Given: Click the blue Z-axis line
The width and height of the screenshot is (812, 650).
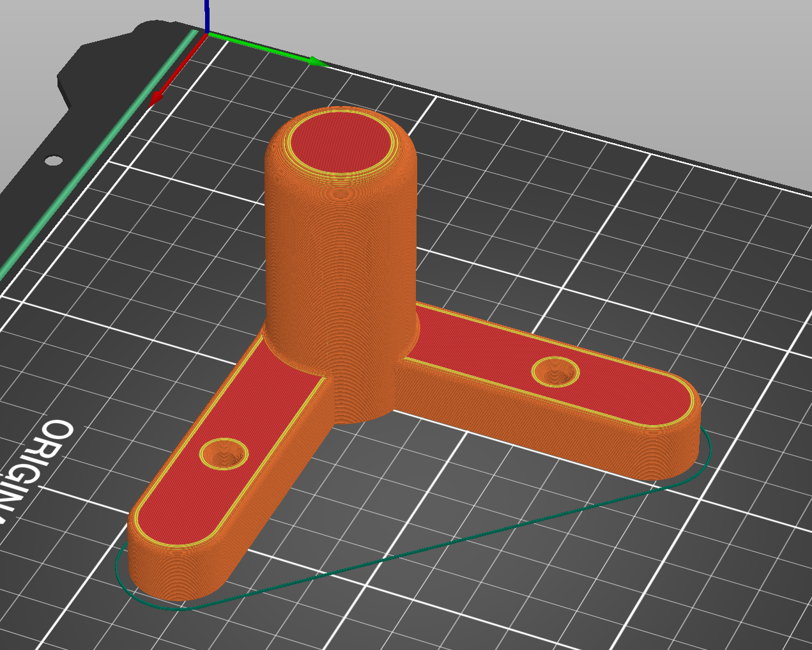Looking at the screenshot, I should [207, 14].
